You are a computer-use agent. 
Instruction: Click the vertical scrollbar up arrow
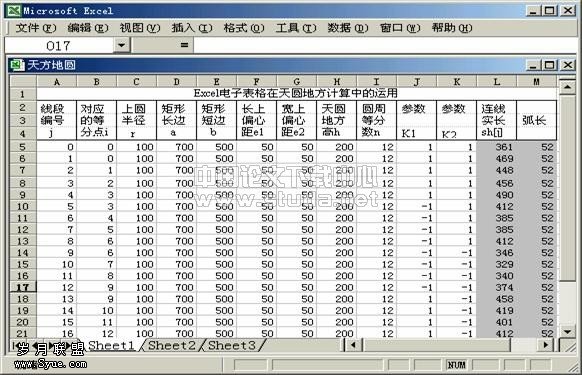[567, 87]
